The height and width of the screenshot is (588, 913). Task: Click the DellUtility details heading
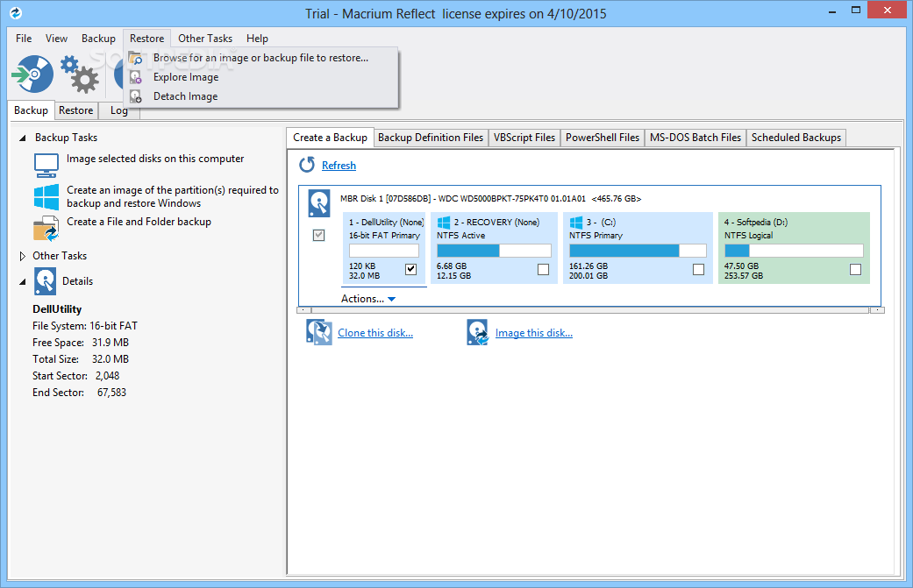click(x=57, y=309)
